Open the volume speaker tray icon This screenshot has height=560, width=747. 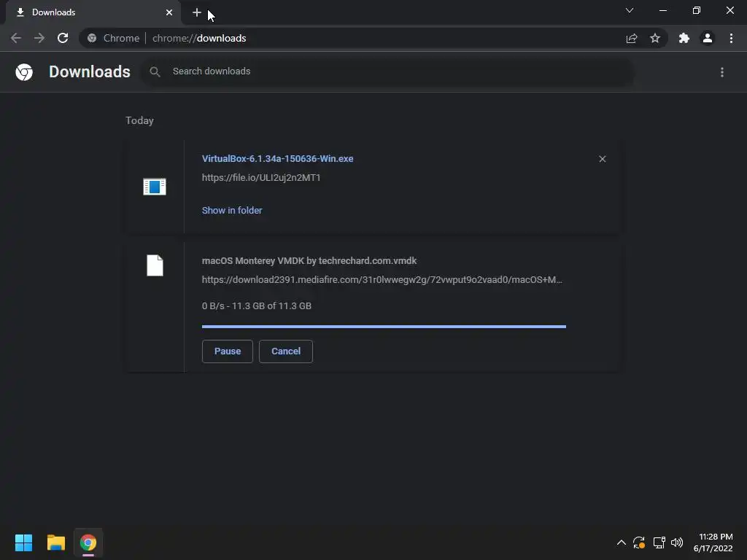pyautogui.click(x=676, y=542)
